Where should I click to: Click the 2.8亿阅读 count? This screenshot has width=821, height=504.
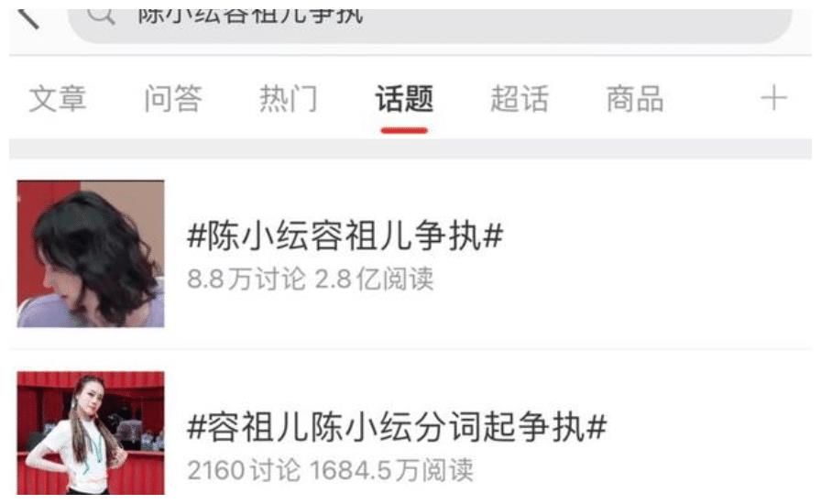pyautogui.click(x=375, y=279)
